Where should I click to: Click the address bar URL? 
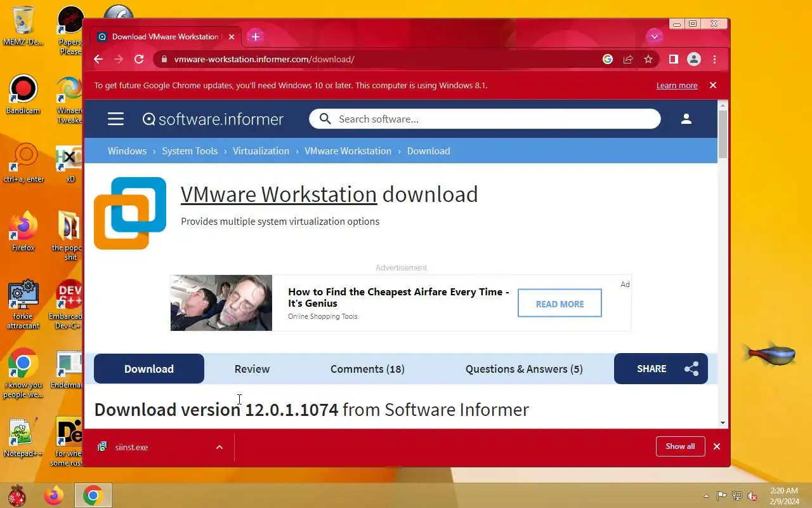(264, 59)
